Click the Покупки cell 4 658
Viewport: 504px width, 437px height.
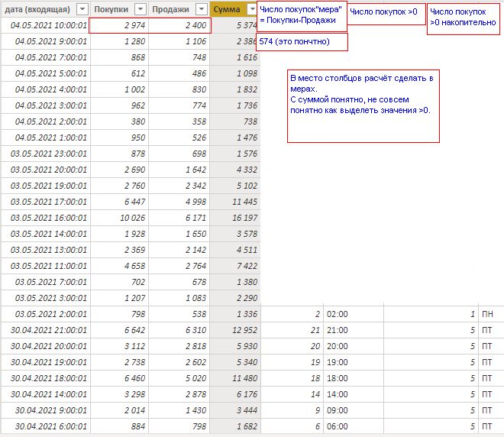coord(119,267)
